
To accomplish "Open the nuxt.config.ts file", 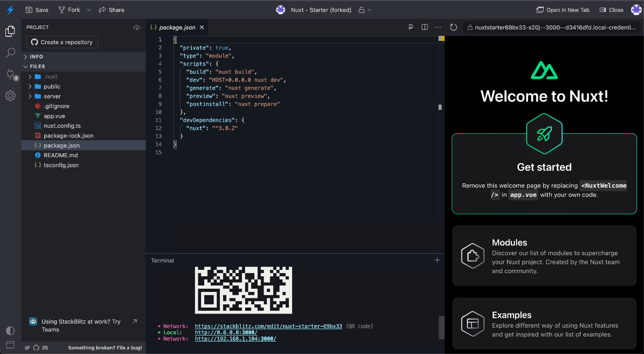I will 83,126.
